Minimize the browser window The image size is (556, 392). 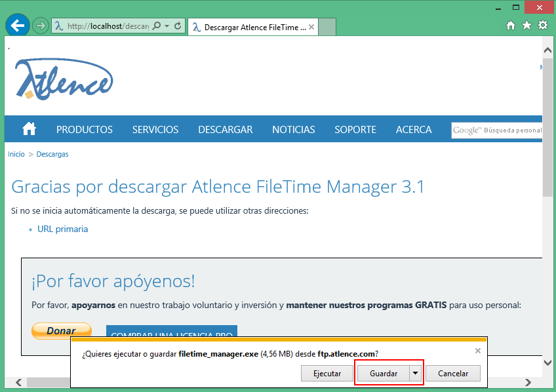pyautogui.click(x=498, y=8)
